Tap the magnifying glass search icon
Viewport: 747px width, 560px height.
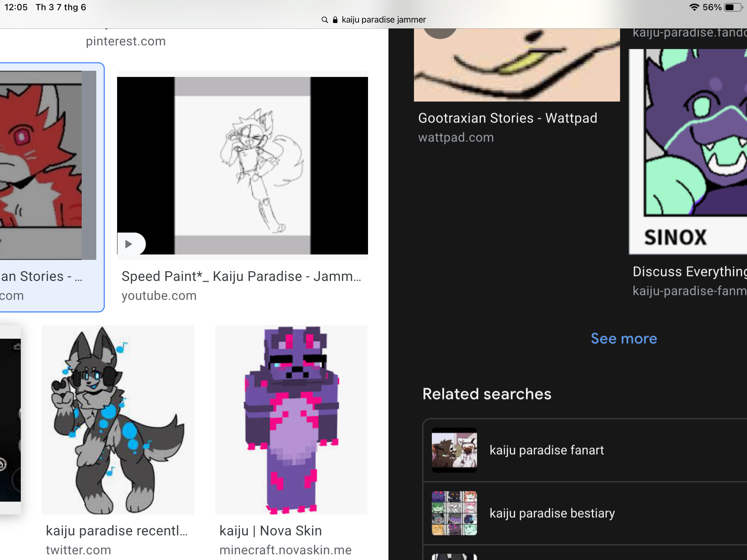coord(325,20)
